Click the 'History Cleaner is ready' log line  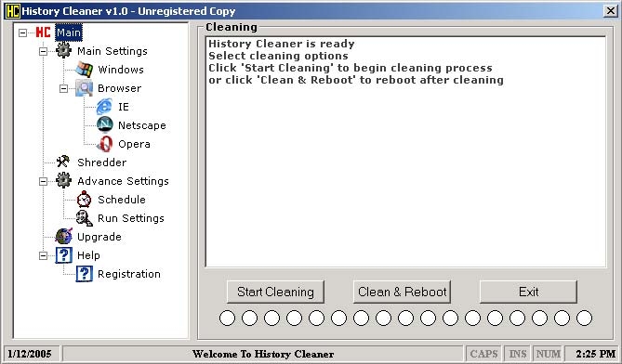[282, 44]
